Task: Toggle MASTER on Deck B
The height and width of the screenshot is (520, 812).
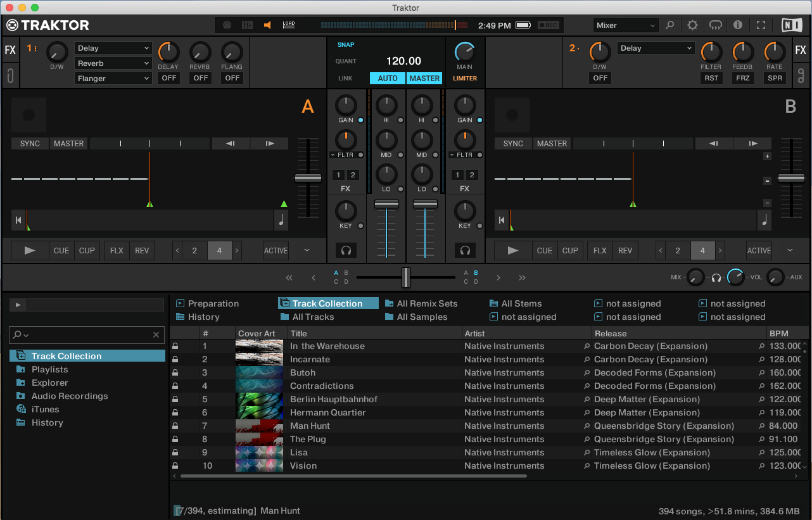Action: click(x=552, y=144)
